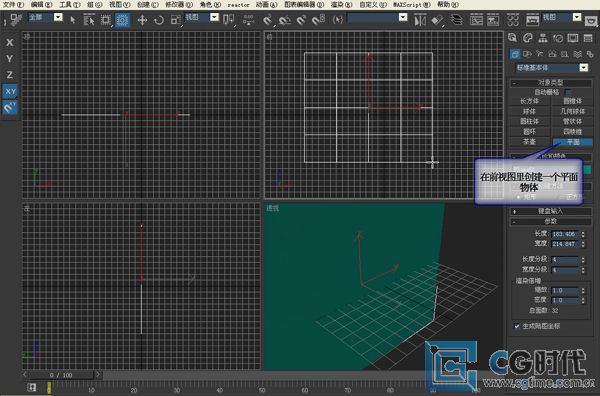Viewport: 600px width, 396px height.
Task: Expand the 键盘输入 rollout
Action: (x=551, y=211)
